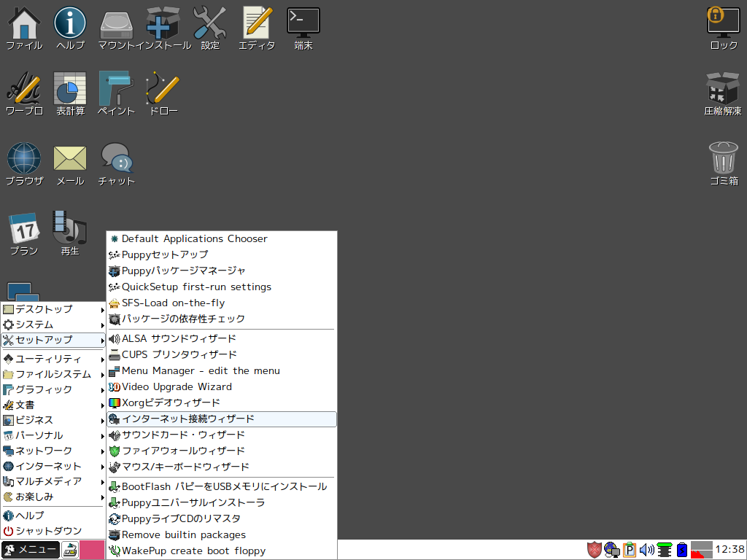The width and height of the screenshot is (747, 560).
Task: Expand the ユーティリティ submenu
Action: [53, 359]
